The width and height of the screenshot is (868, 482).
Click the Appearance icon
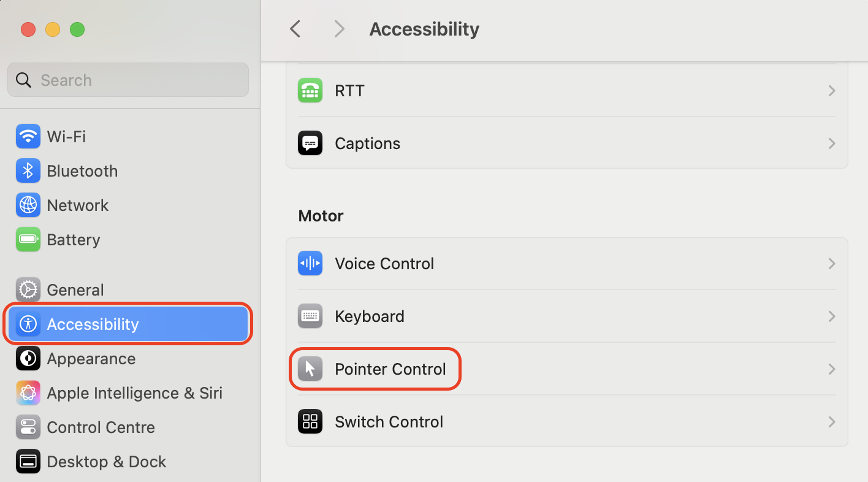(x=27, y=358)
